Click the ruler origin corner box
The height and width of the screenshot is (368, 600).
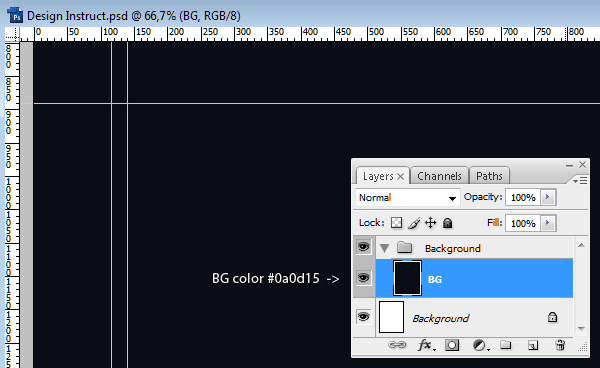click(x=12, y=34)
